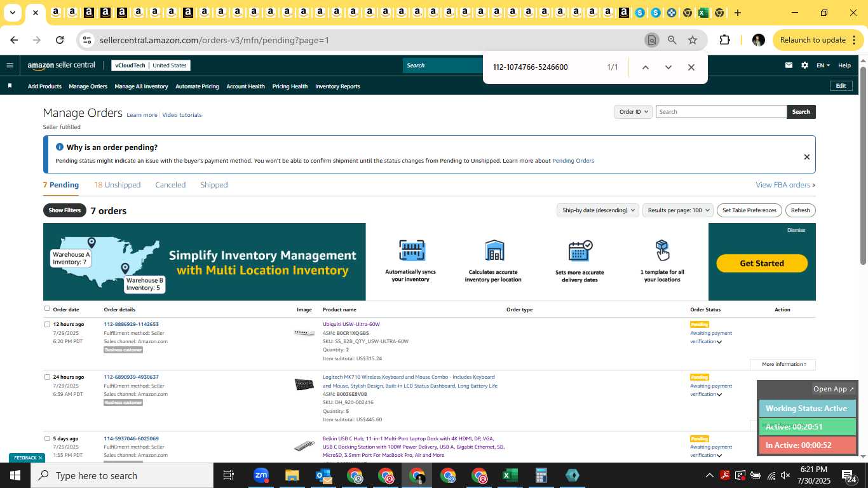Screen dimensions: 868x488
Task: Open the mail messages envelope icon
Action: click(789, 65)
